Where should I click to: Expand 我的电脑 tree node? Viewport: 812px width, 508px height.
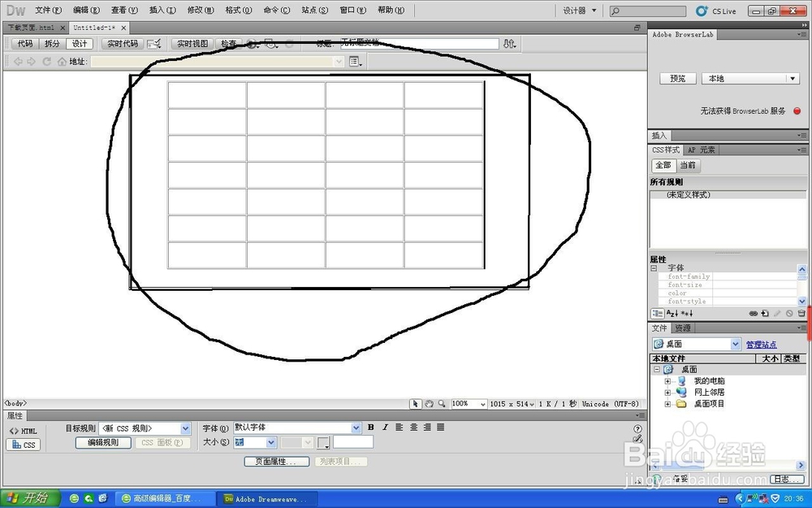667,381
